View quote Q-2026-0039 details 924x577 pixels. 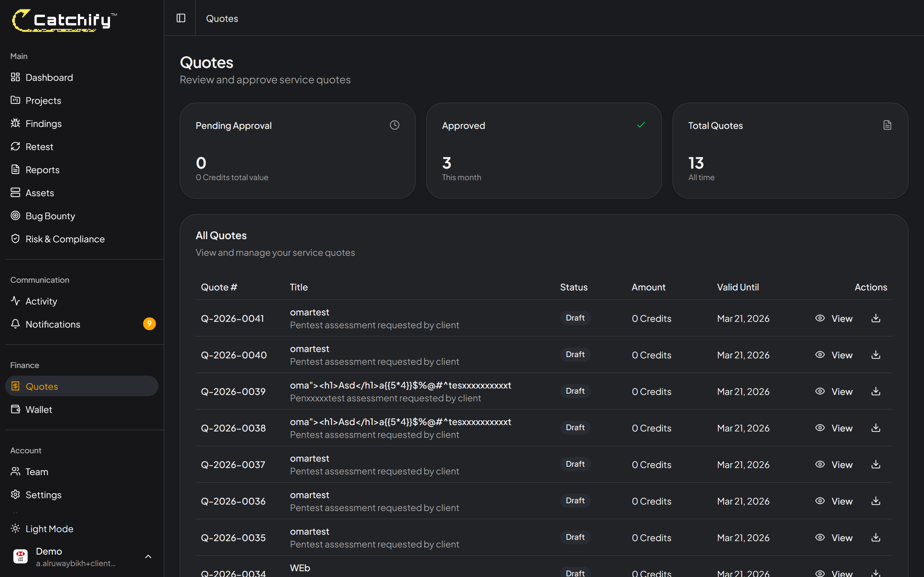(x=842, y=391)
